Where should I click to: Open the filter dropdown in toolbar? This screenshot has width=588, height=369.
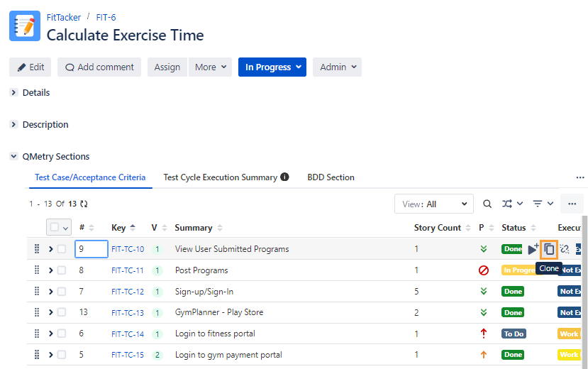tap(543, 204)
